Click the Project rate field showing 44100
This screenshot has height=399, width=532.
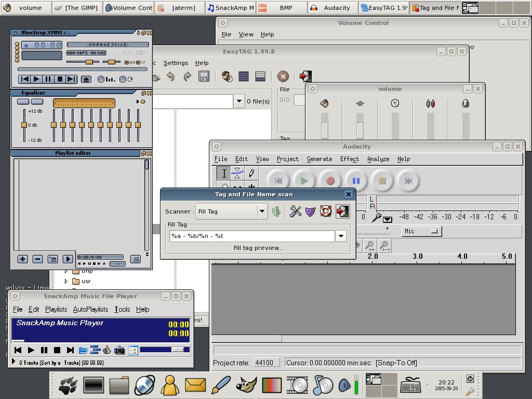267,363
